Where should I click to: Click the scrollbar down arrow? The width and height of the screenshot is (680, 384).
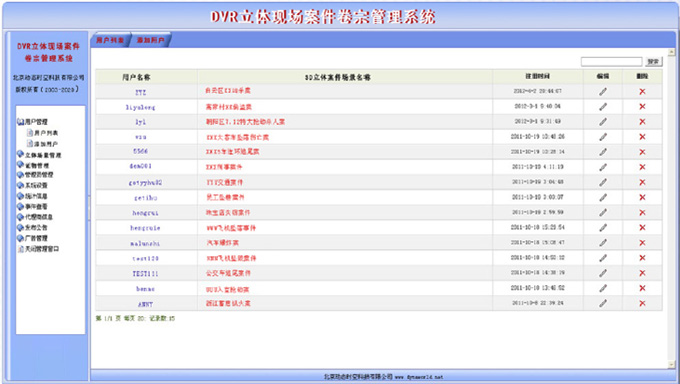click(x=671, y=365)
